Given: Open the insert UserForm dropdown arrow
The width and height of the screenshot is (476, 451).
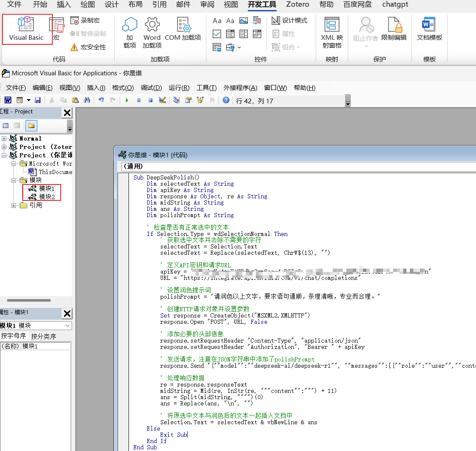Looking at the screenshot, I should [x=28, y=100].
